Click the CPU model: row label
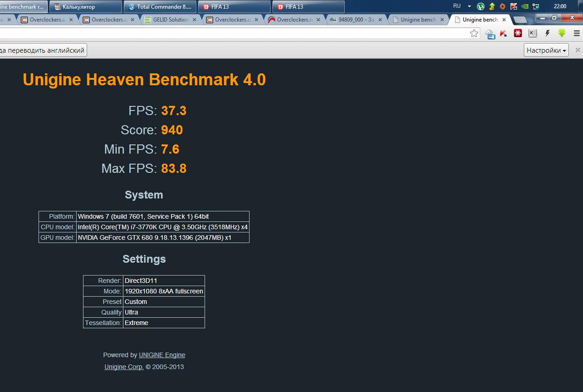 tap(58, 227)
